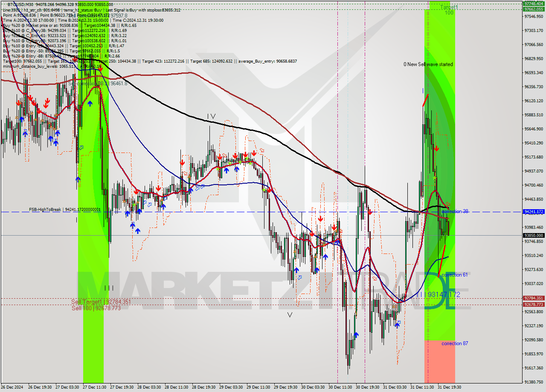The width and height of the screenshot is (546, 392).
Task: Select the '0 New Sell wave started' label
Action: pos(428,64)
